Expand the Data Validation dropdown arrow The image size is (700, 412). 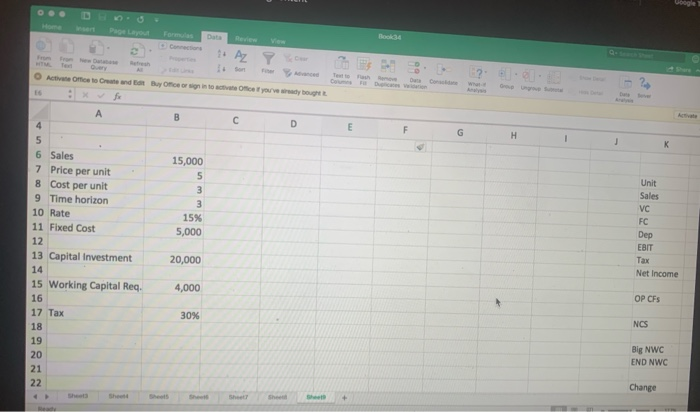(425, 68)
